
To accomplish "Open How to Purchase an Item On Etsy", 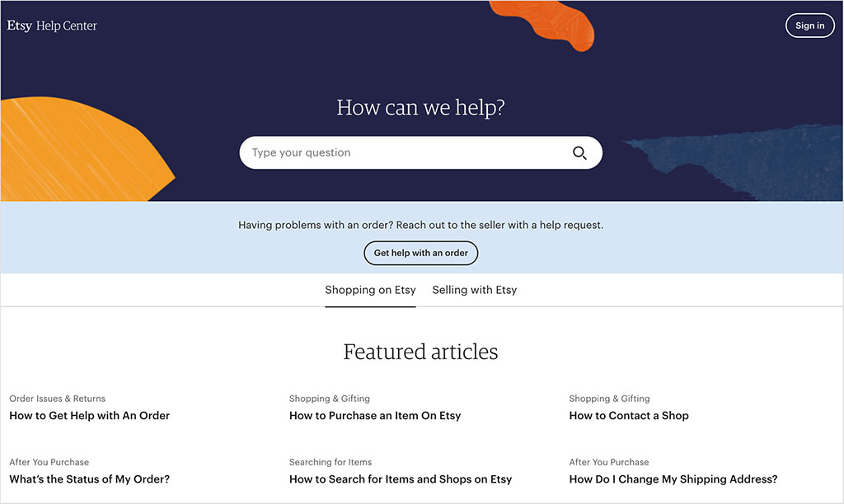I will point(375,416).
